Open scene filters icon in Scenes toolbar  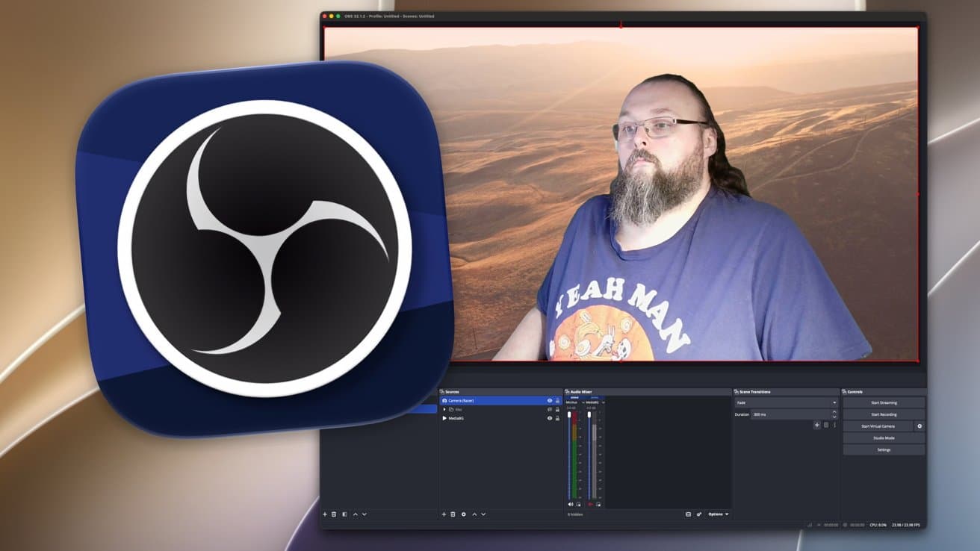point(344,514)
